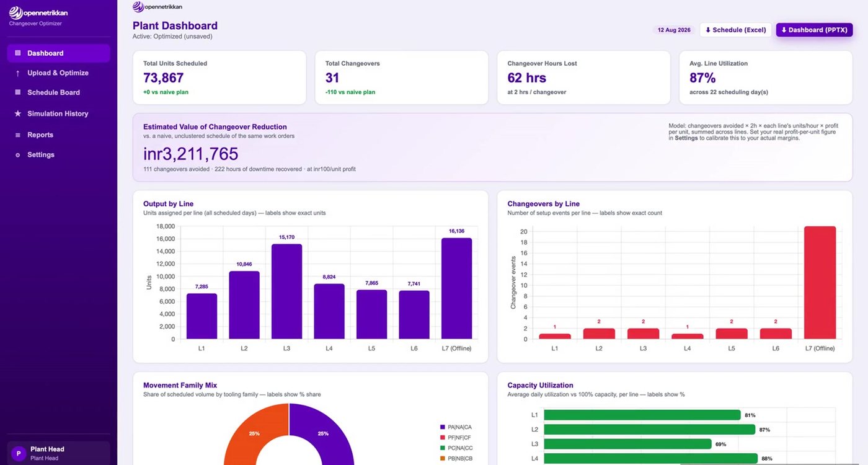The height and width of the screenshot is (465, 868).
Task: Click the Output by Line chart title
Action: [x=169, y=204]
